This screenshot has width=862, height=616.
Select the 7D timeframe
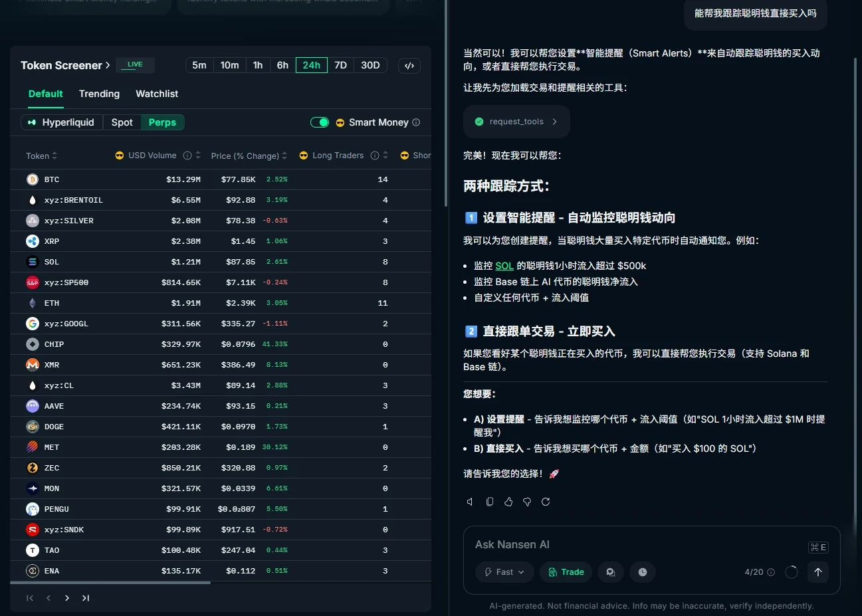(341, 65)
